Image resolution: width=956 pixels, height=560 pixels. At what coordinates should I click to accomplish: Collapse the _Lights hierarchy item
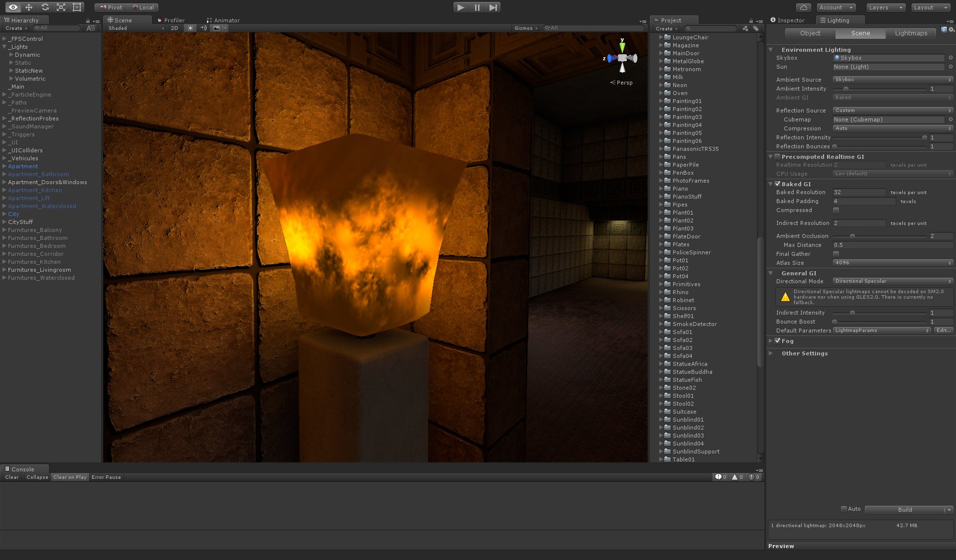tap(4, 47)
